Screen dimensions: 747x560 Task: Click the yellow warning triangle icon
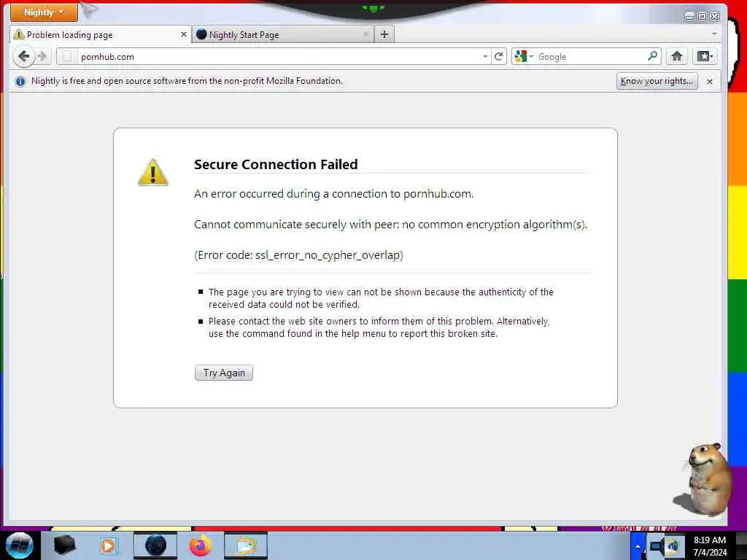[153, 172]
